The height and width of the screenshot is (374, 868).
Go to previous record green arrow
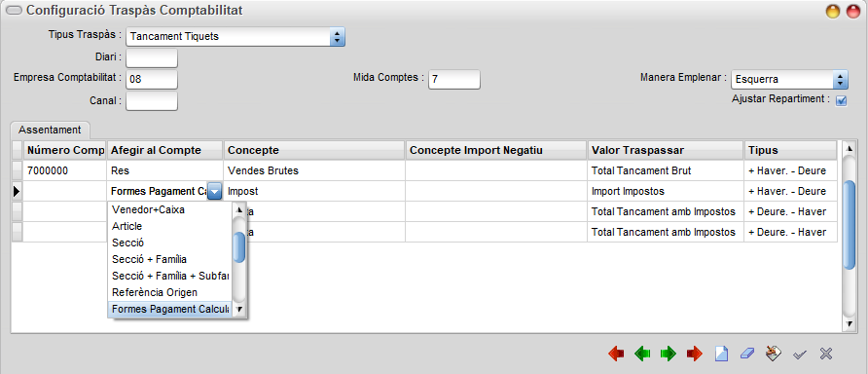[642, 354]
